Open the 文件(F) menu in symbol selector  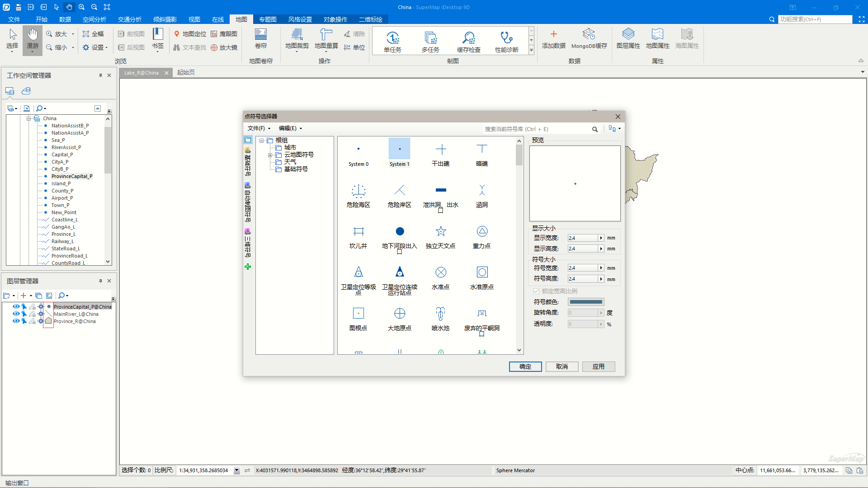259,128
